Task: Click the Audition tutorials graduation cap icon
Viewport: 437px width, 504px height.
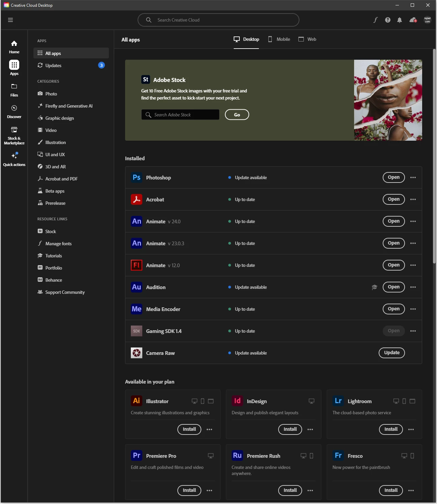Action: tap(374, 287)
